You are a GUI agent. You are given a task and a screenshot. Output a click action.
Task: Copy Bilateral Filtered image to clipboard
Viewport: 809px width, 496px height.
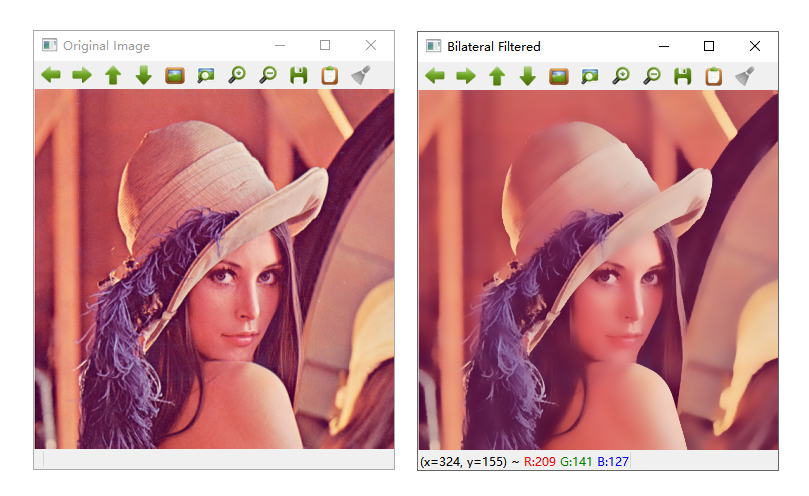click(x=714, y=76)
